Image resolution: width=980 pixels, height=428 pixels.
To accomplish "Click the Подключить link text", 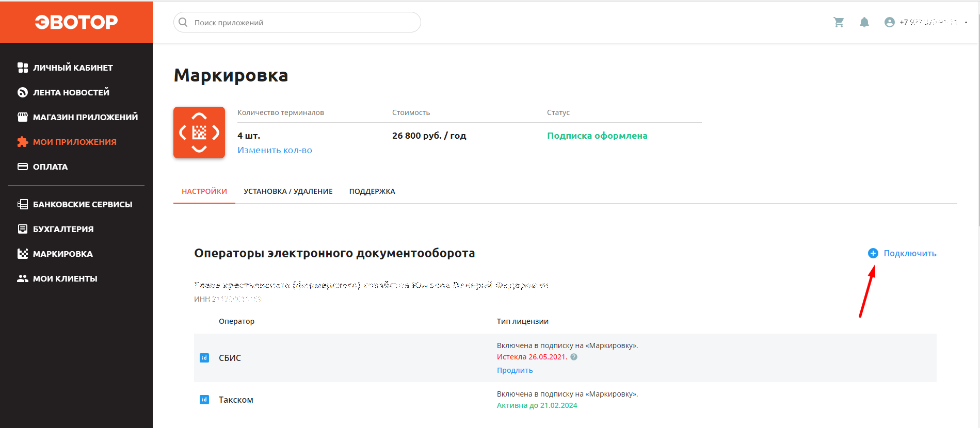I will click(x=910, y=253).
